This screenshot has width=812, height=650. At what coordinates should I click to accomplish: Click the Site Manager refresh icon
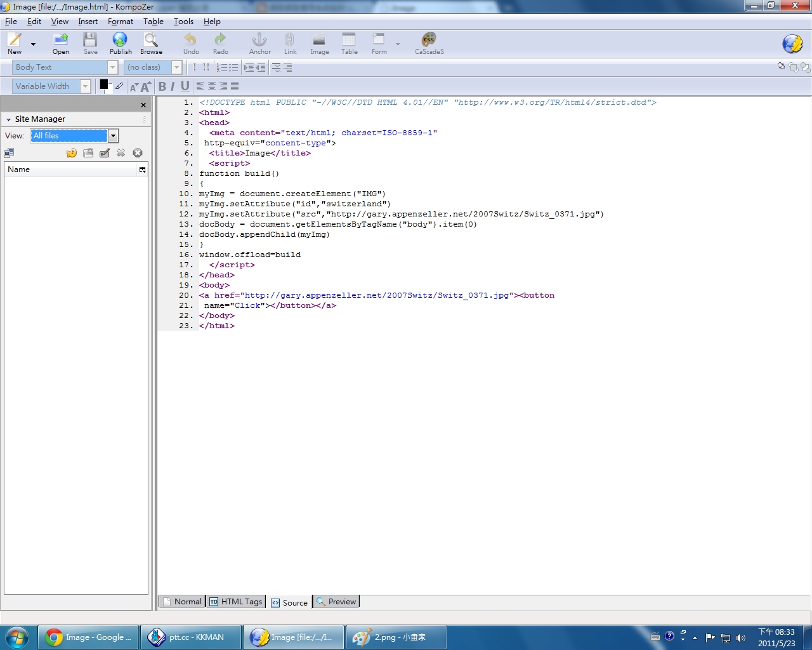(72, 153)
